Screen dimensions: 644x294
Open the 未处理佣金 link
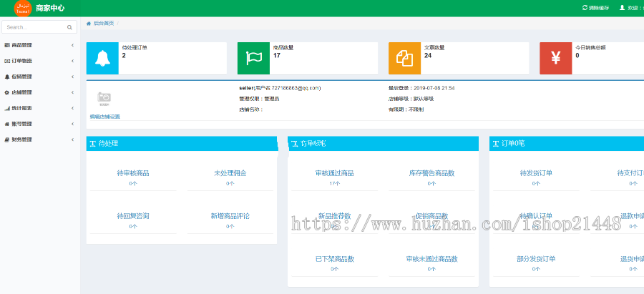pos(230,173)
